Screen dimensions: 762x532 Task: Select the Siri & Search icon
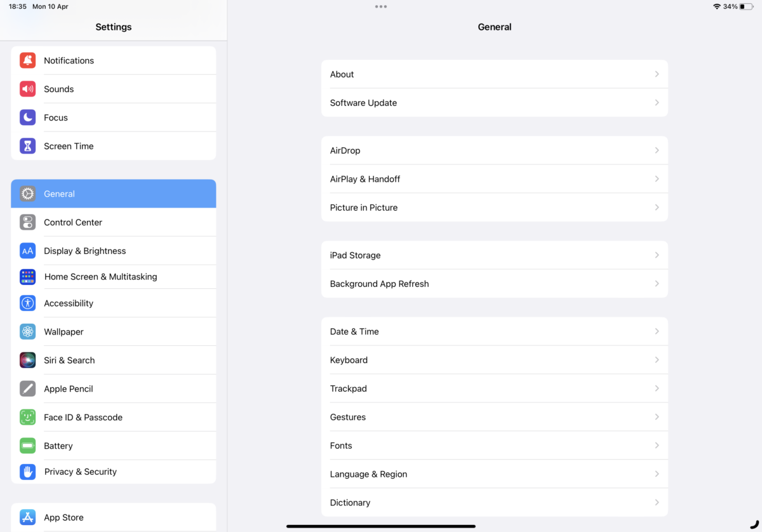coord(27,360)
